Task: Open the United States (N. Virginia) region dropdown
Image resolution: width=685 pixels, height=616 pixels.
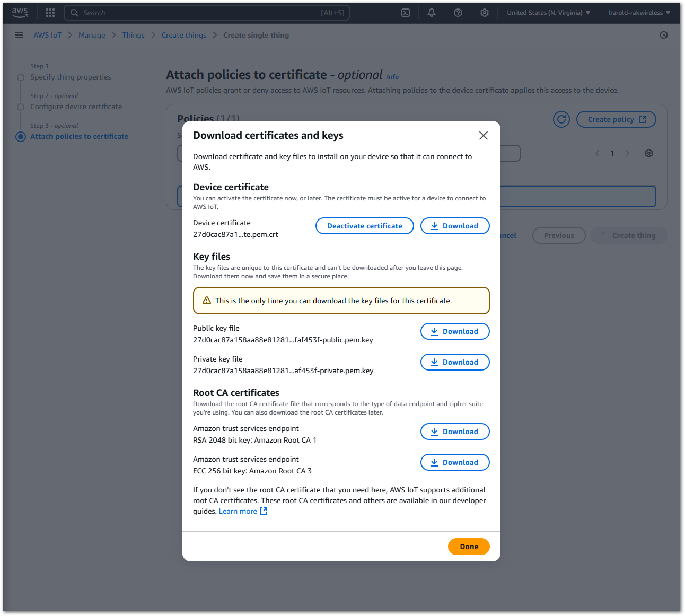Action: point(548,12)
